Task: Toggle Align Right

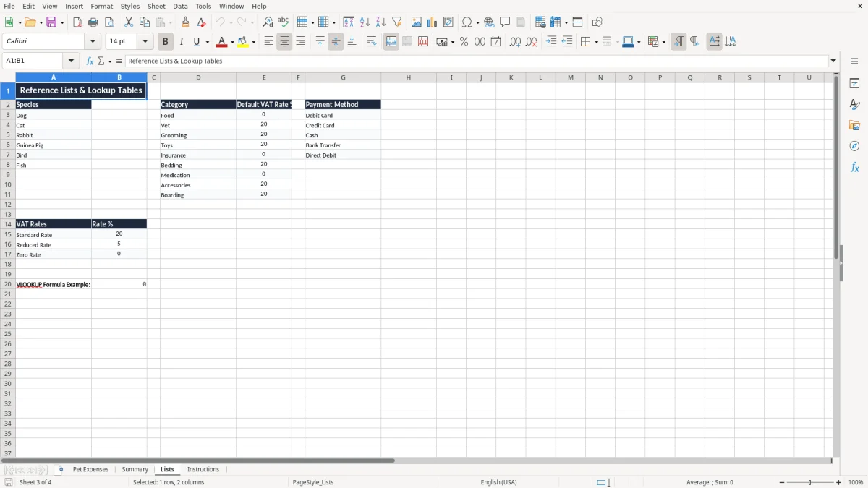Action: 300,42
